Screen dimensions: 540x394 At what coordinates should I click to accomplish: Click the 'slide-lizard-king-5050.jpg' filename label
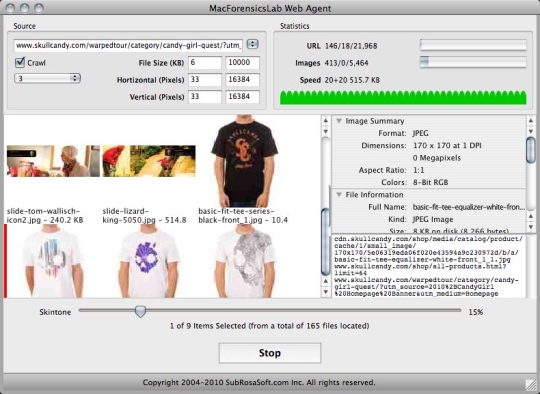[x=144, y=216]
